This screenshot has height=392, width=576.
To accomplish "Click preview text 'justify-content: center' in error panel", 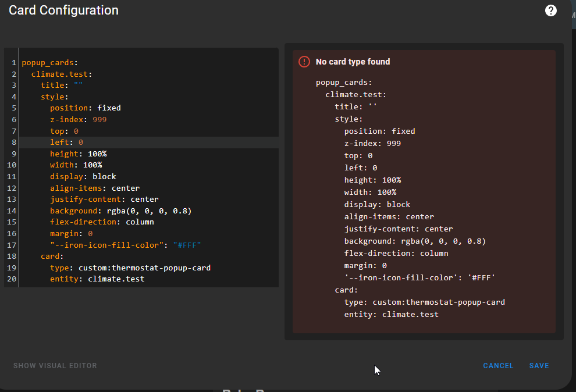I will [399, 229].
